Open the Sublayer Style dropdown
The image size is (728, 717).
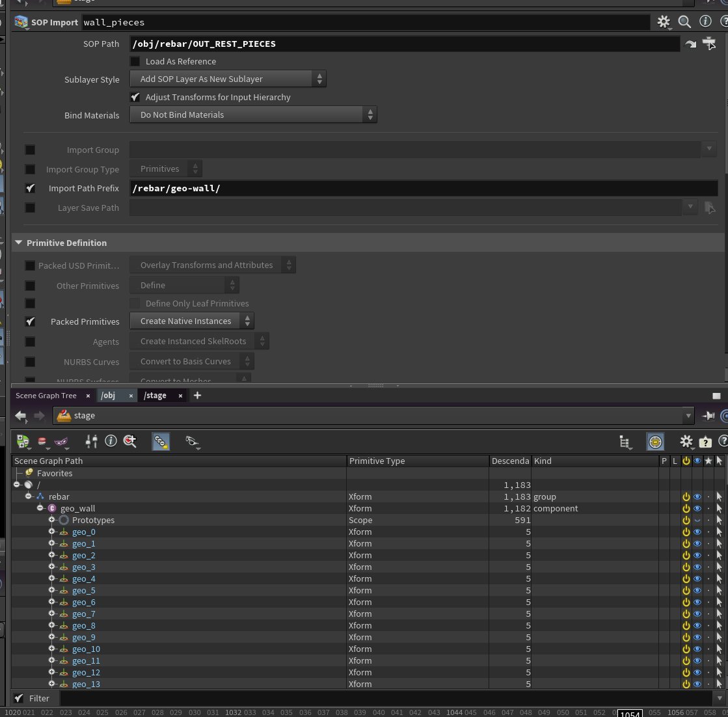tap(228, 78)
